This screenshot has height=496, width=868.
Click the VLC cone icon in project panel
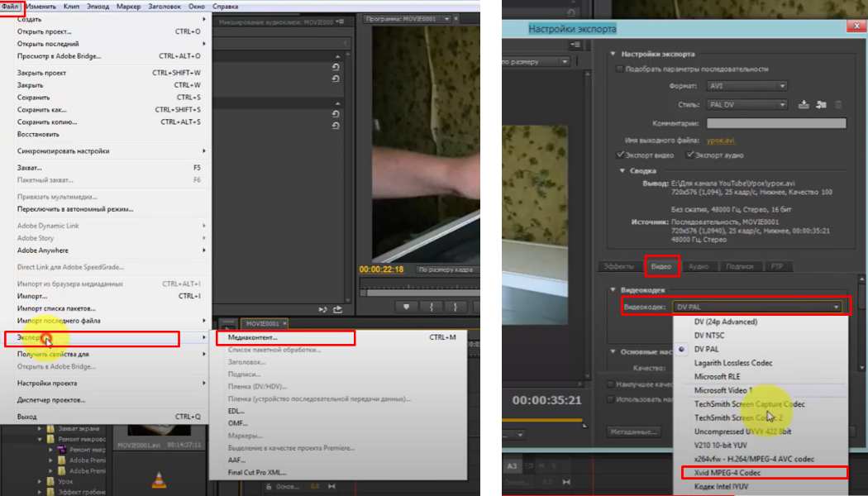click(x=159, y=479)
